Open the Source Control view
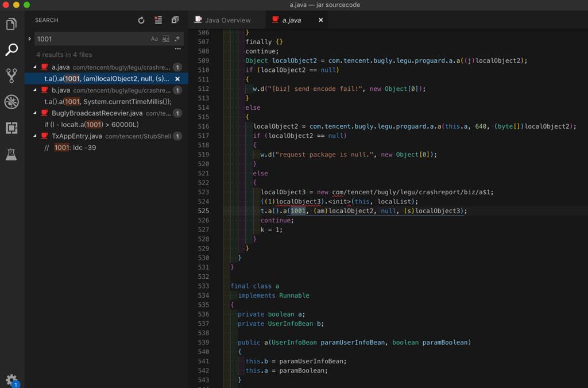The width and height of the screenshot is (588, 388). [x=11, y=75]
